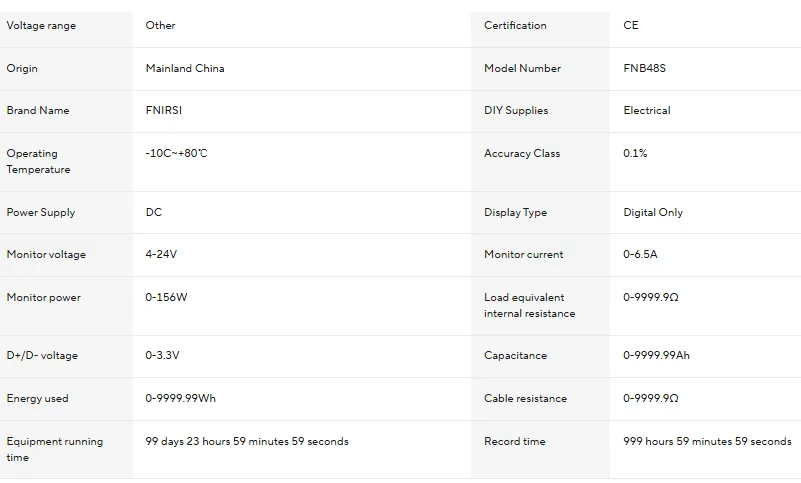Viewport: 801px width, 483px height.
Task: Click the Digital Only display type value
Action: (653, 213)
